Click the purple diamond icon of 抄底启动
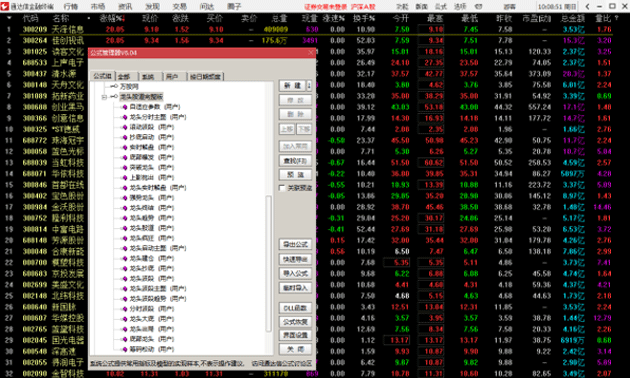The width and height of the screenshot is (630, 378). point(125,137)
